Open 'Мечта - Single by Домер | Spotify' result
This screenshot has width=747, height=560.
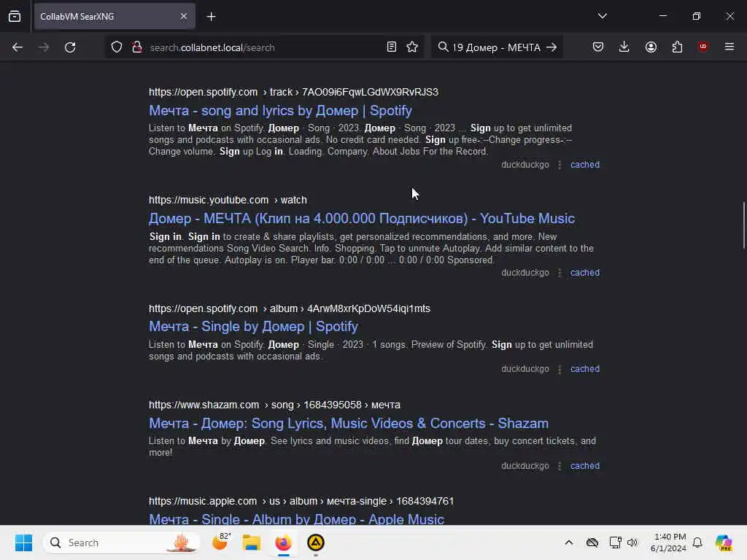point(253,327)
